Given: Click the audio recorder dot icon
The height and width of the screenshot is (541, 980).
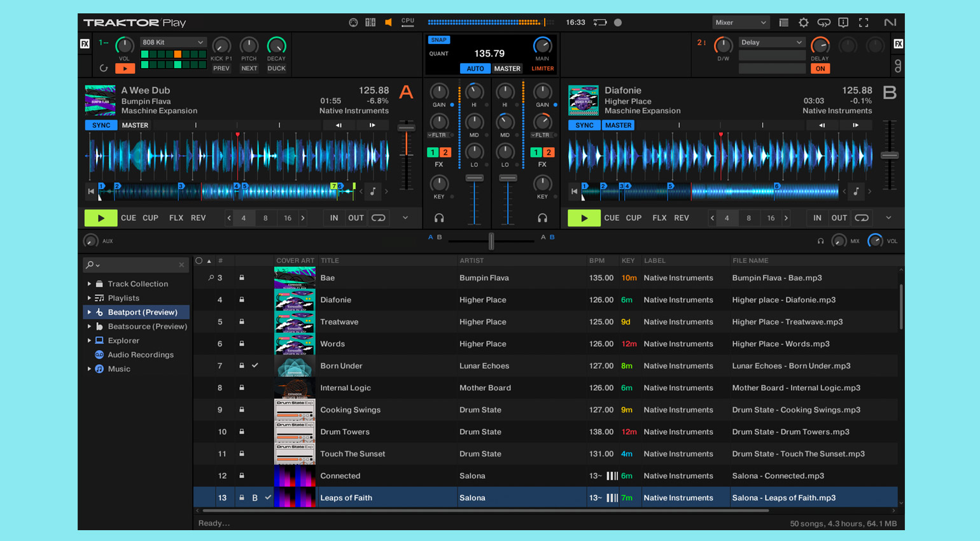Looking at the screenshot, I should tap(617, 22).
